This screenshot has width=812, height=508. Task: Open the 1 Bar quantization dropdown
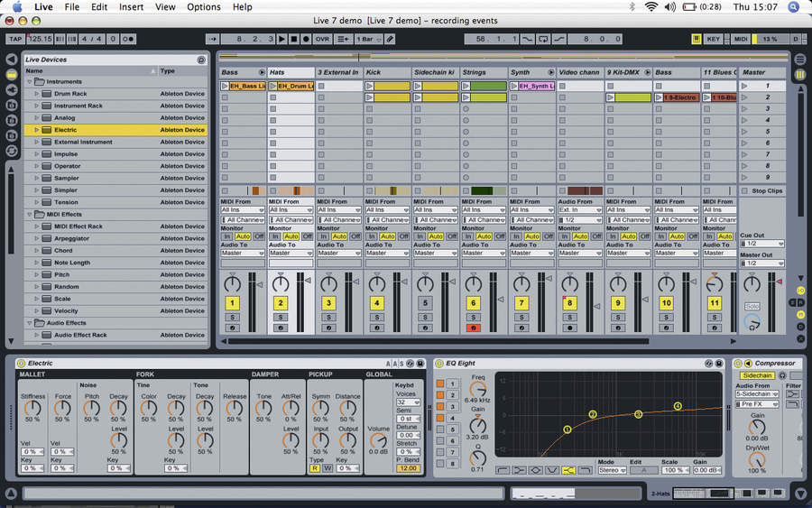pyautogui.click(x=369, y=39)
